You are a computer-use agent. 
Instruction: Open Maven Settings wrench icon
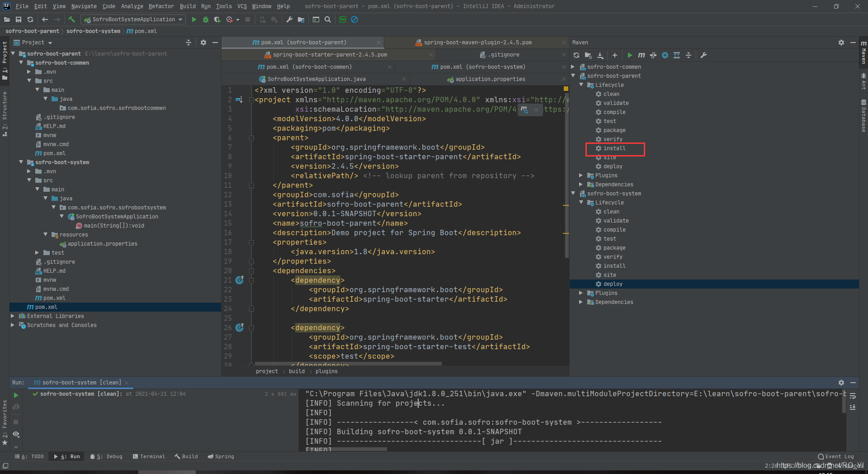703,55
